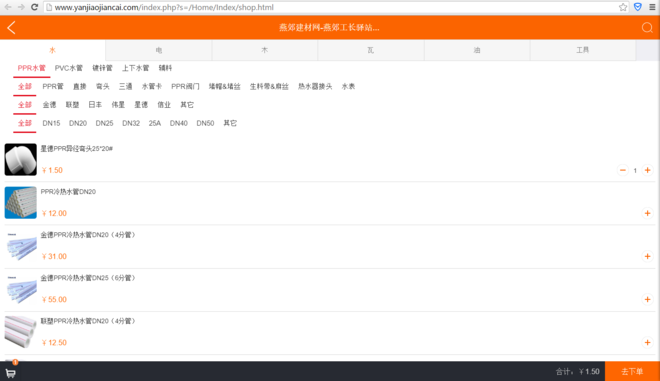Filter by 弯头 fitting type

click(x=103, y=86)
